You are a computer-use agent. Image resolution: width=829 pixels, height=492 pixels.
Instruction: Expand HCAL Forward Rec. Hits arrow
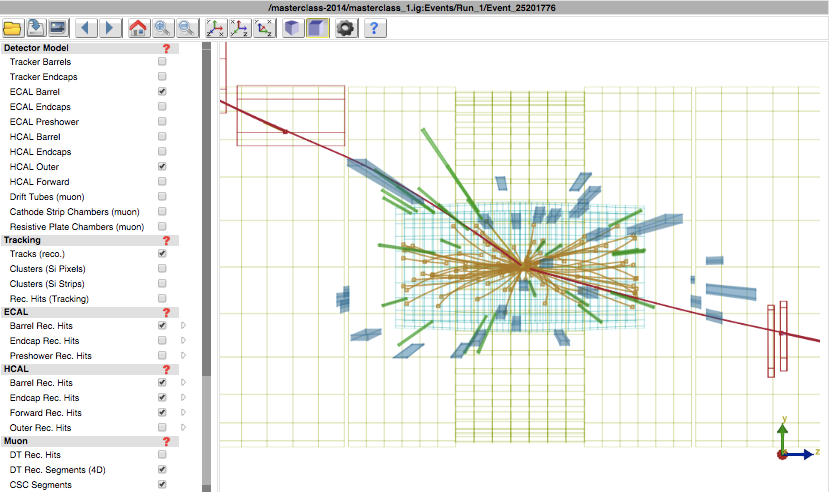pyautogui.click(x=183, y=413)
